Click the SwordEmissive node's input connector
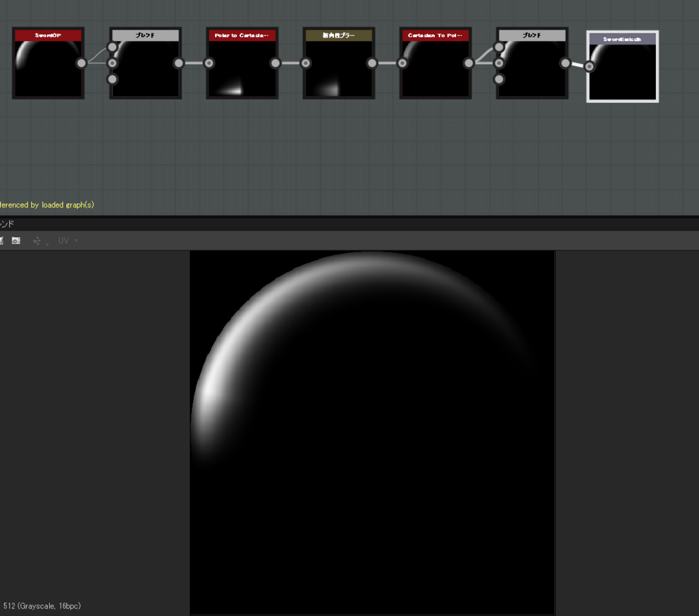The height and width of the screenshot is (616, 699). point(589,66)
